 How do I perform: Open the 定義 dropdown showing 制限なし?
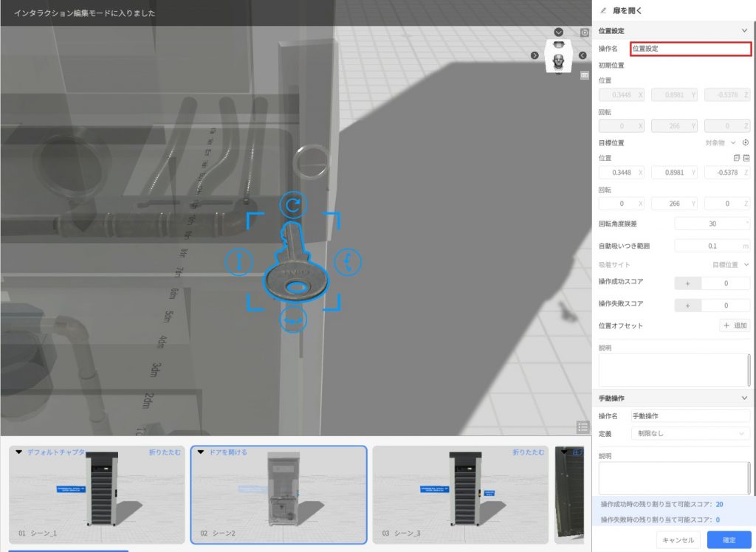click(x=690, y=433)
